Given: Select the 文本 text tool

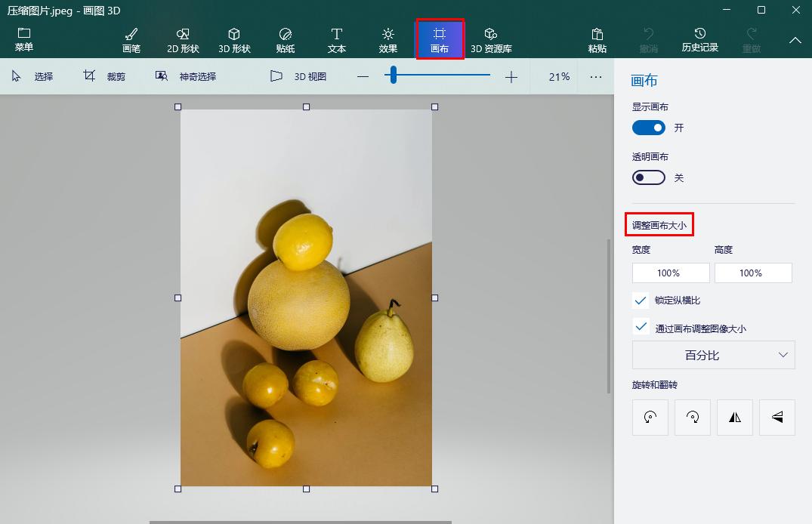Looking at the screenshot, I should pyautogui.click(x=337, y=40).
